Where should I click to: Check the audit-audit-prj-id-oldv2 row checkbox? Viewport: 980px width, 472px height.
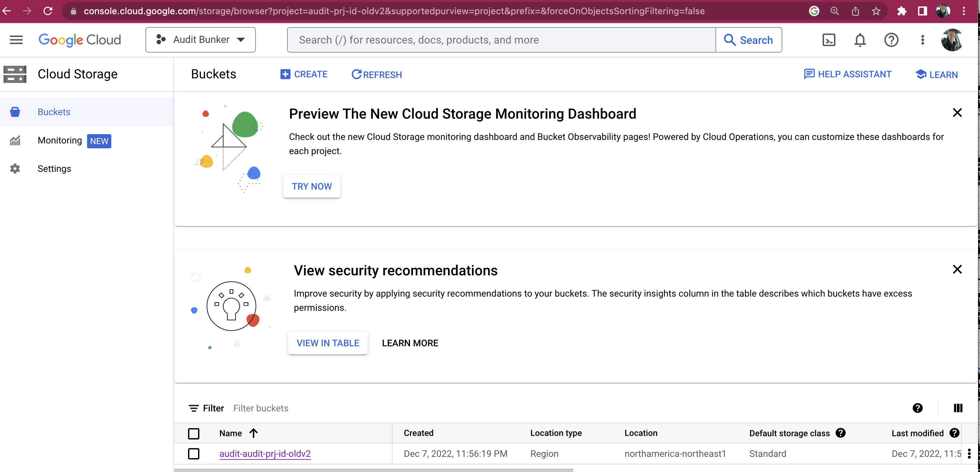194,453
